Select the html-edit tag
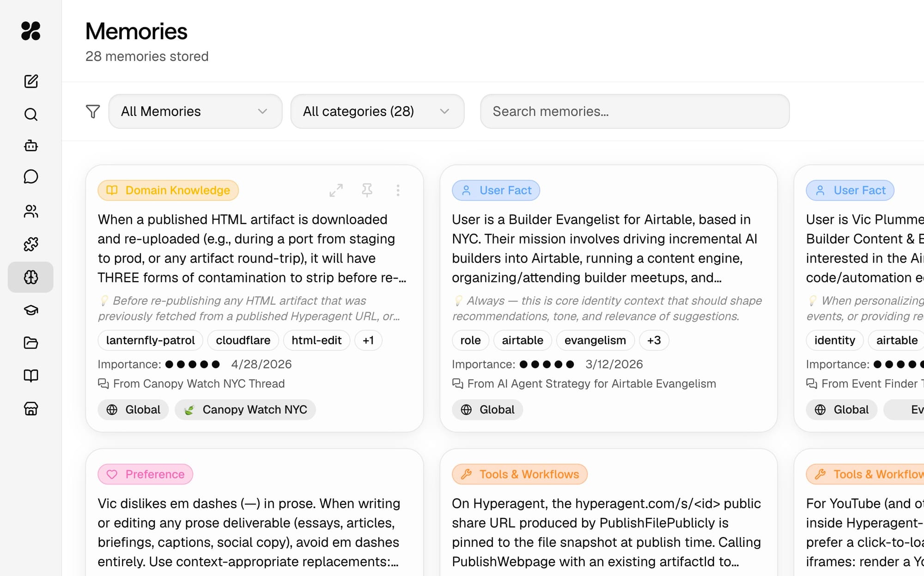This screenshot has height=576, width=924. pyautogui.click(x=316, y=340)
